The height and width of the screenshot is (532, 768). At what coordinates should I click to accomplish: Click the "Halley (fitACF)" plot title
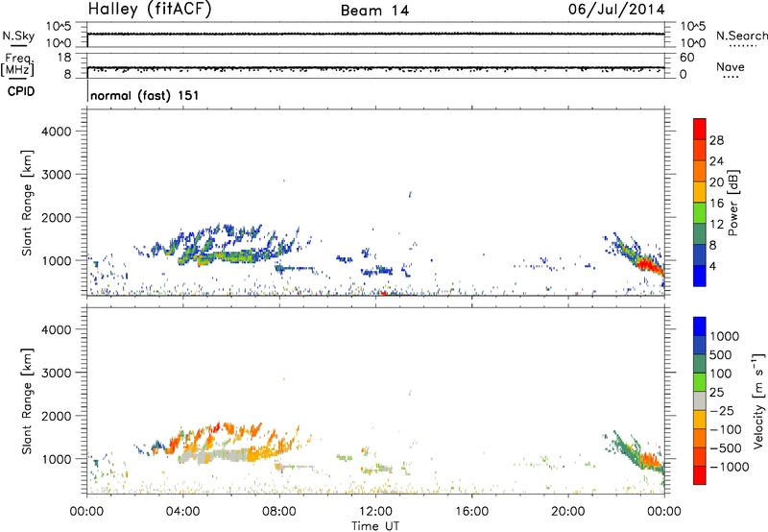(x=150, y=9)
